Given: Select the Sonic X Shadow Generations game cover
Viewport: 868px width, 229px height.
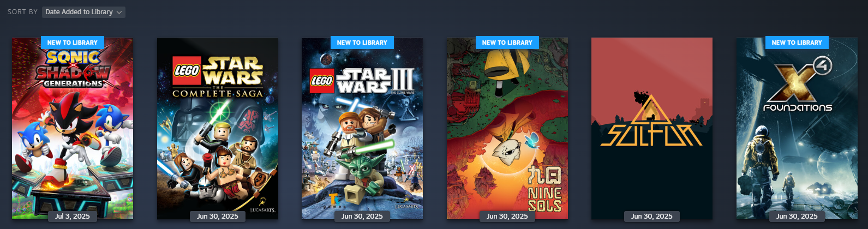Looking at the screenshot, I should click(x=73, y=128).
